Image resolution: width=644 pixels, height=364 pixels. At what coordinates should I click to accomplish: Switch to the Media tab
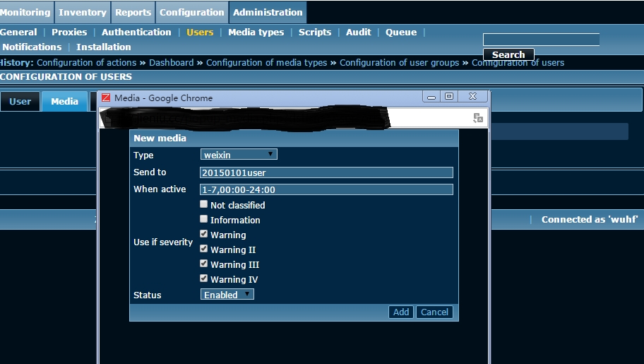pos(64,101)
